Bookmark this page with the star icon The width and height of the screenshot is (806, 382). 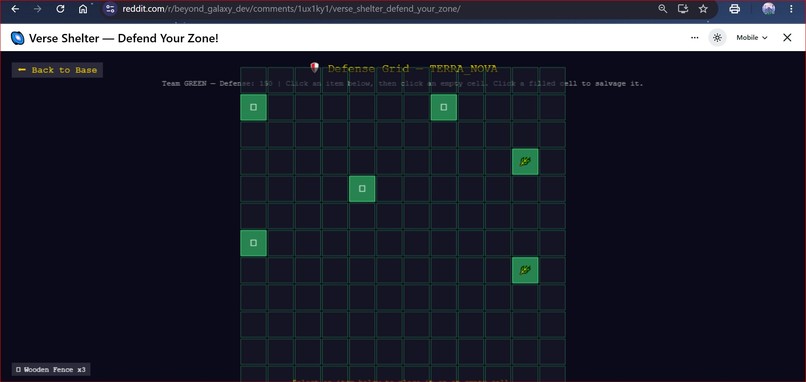(x=703, y=9)
